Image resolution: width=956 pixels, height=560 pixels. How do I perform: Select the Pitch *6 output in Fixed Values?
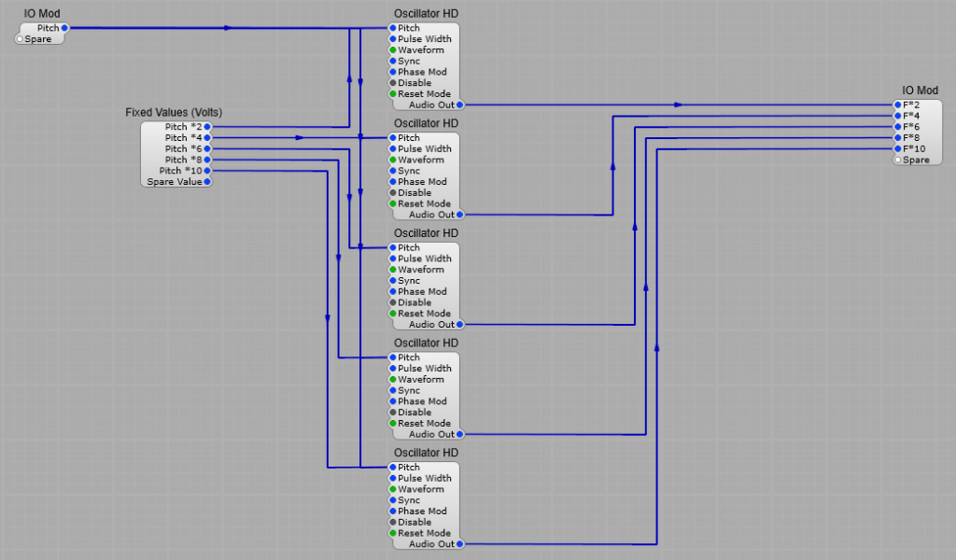pos(207,148)
